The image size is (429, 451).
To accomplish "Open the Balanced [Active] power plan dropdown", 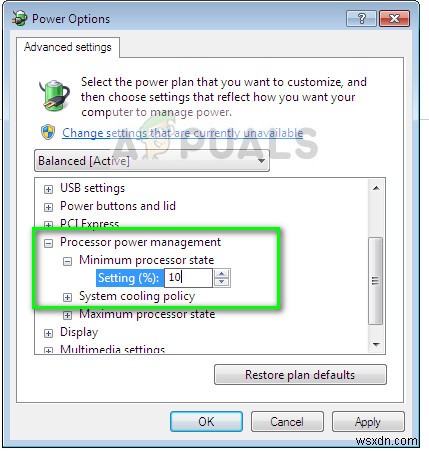I will point(152,161).
